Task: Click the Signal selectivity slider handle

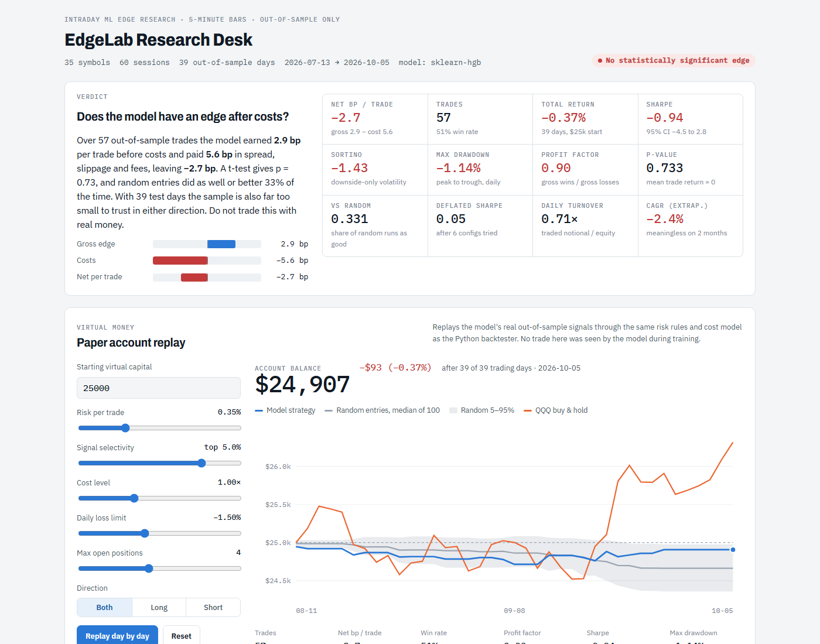Action: coord(201,463)
